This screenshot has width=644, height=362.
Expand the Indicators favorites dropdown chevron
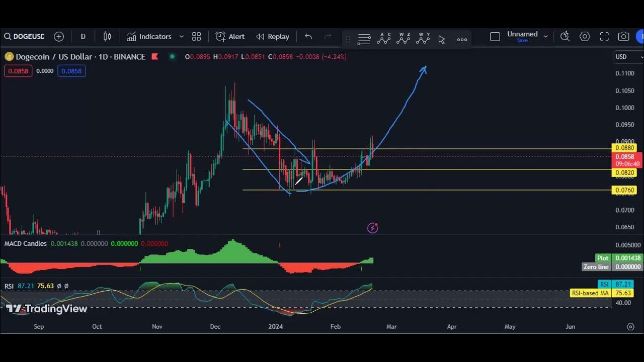(x=182, y=37)
